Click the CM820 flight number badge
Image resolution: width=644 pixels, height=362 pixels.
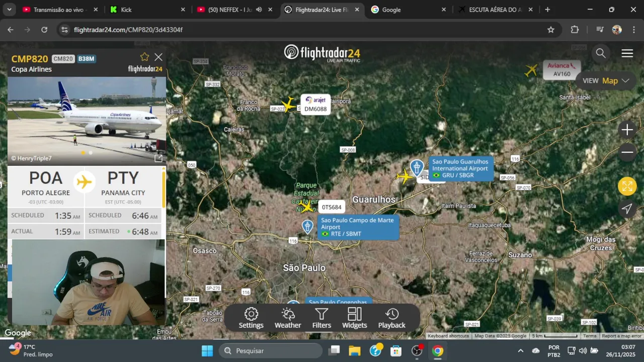pos(63,59)
